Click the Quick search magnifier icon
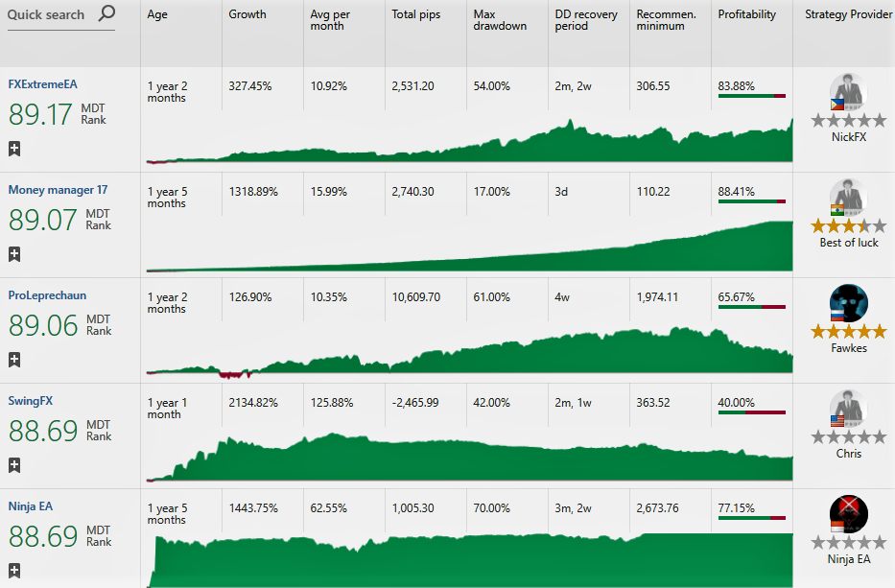 106,13
